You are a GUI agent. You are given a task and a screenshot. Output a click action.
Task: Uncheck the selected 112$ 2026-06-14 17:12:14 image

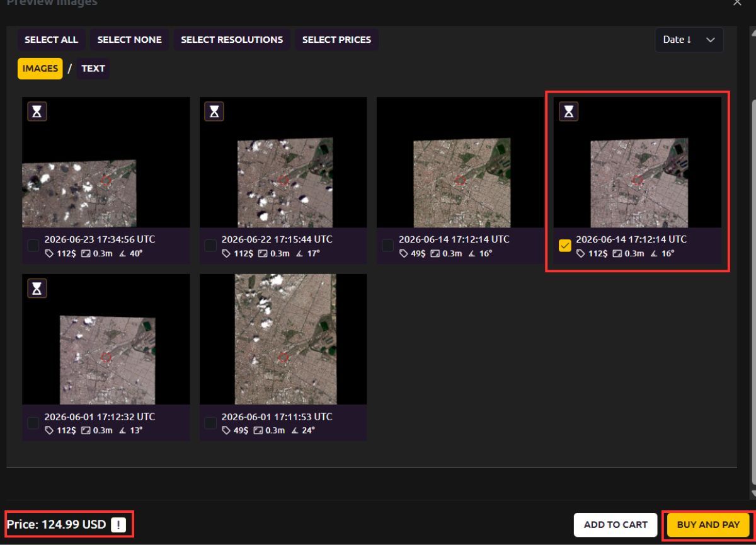(565, 246)
